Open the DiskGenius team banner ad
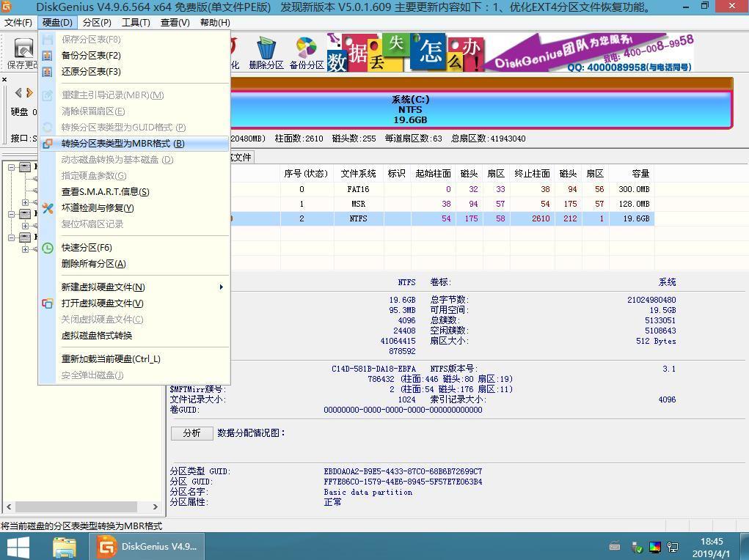The height and width of the screenshot is (560, 749). click(511, 52)
